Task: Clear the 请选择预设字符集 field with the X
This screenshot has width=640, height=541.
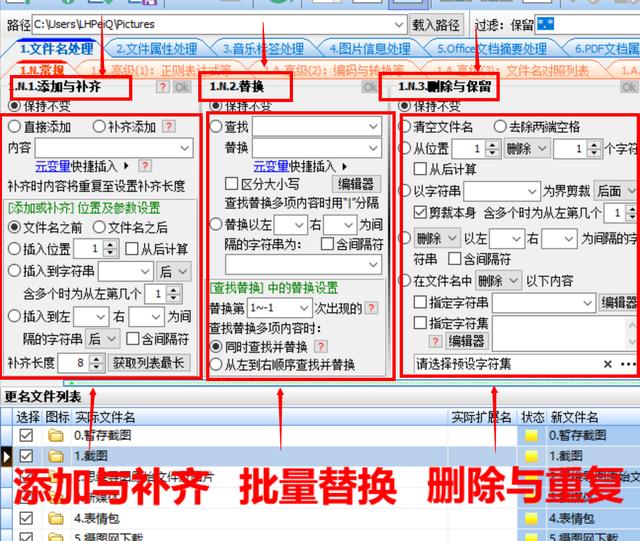Action: [607, 364]
